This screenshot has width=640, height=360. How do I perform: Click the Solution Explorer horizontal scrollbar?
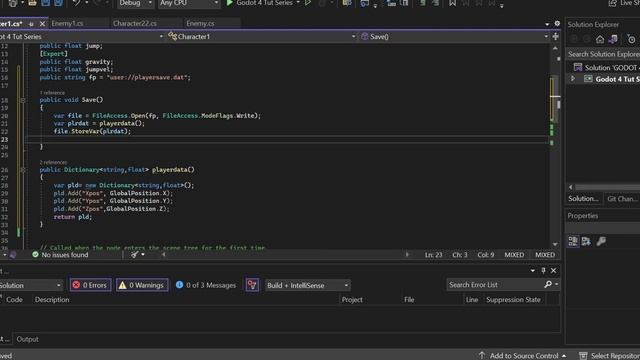[x=607, y=187]
